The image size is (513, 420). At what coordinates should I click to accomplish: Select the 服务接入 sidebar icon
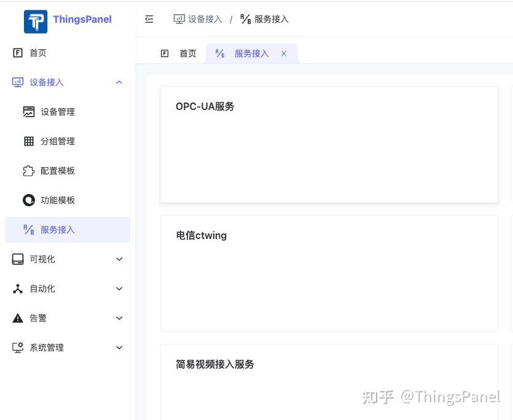(x=29, y=230)
